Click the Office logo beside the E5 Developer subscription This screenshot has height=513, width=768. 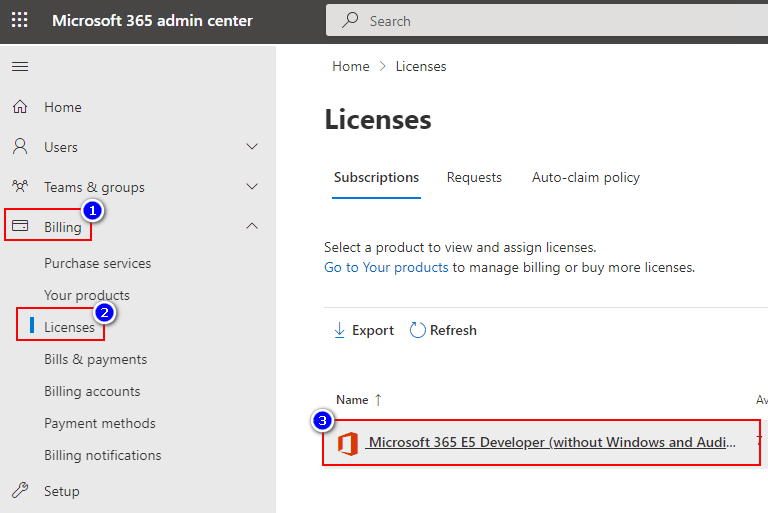(x=348, y=443)
